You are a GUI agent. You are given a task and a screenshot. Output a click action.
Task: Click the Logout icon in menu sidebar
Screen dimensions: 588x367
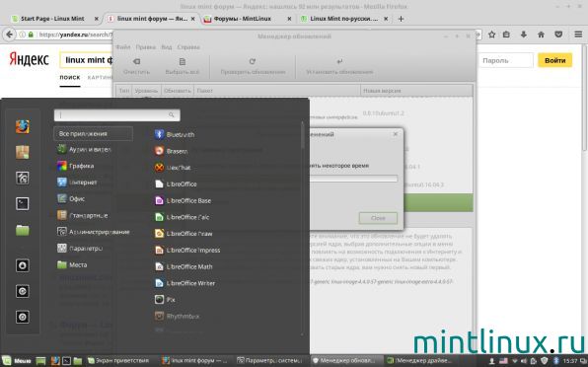coord(22,291)
